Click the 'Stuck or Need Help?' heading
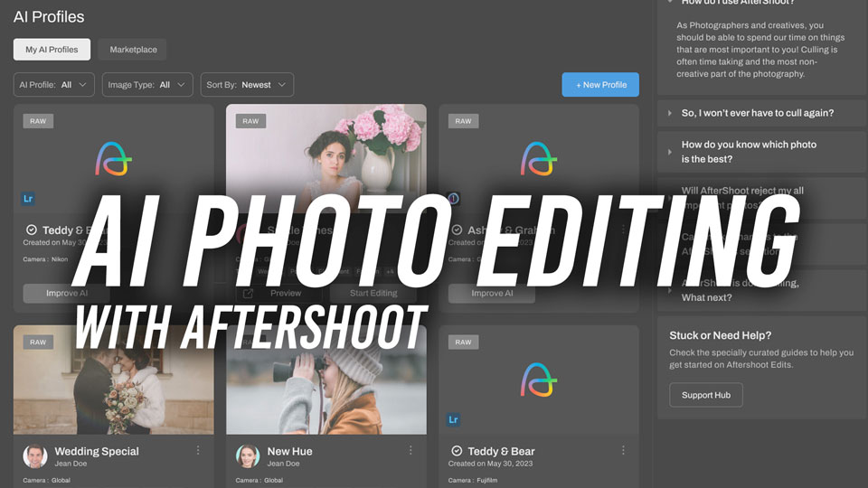The image size is (868, 488). (721, 335)
